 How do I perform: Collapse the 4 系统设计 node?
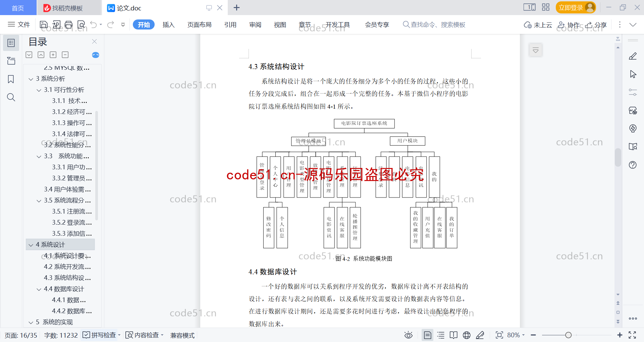[31, 245]
